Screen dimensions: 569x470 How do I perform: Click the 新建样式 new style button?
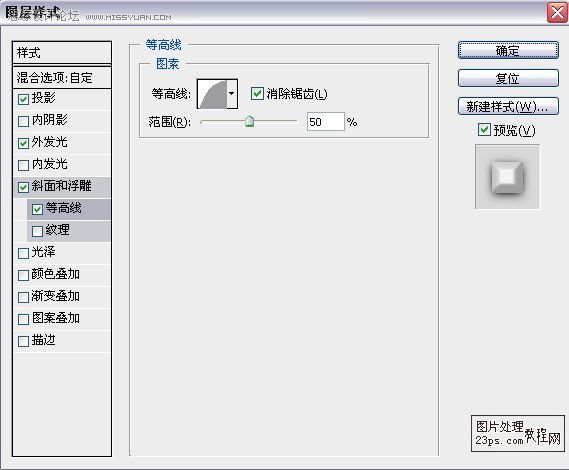point(508,106)
